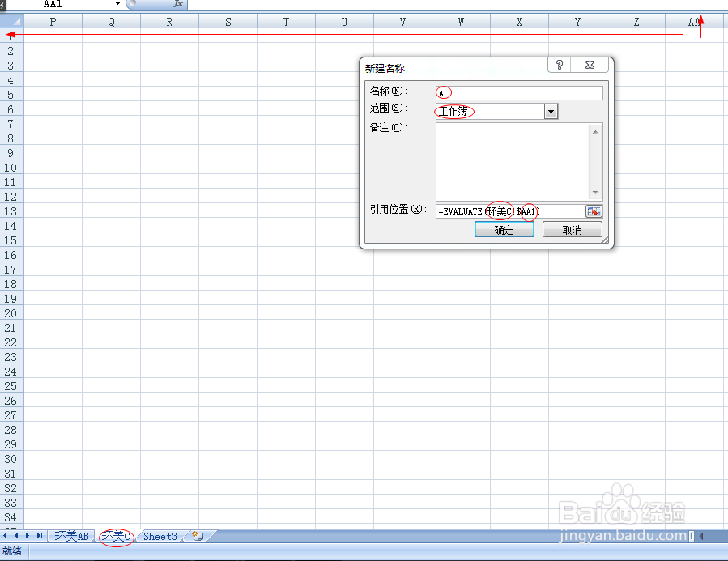This screenshot has height=561, width=728.
Task: Click the Select All corner button
Action: point(11,21)
